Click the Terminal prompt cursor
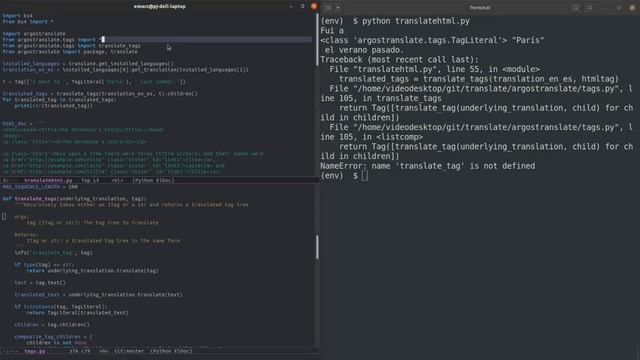The width and height of the screenshot is (640, 360). pyautogui.click(x=364, y=176)
